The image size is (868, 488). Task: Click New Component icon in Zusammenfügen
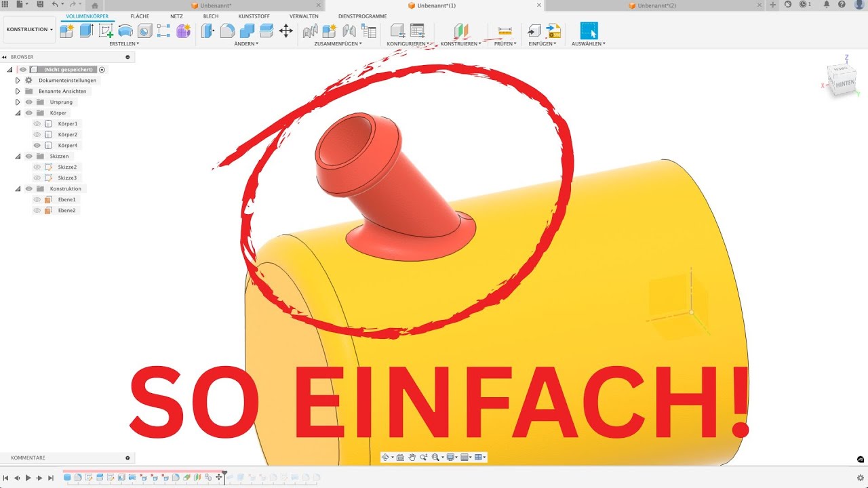click(330, 30)
